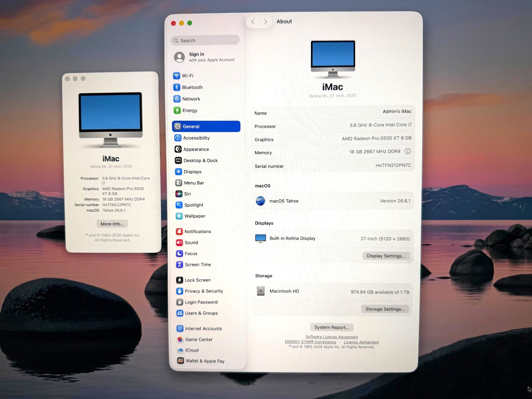The width and height of the screenshot is (532, 399).
Task: Minimize System Settings with the yellow button
Action: click(x=182, y=23)
